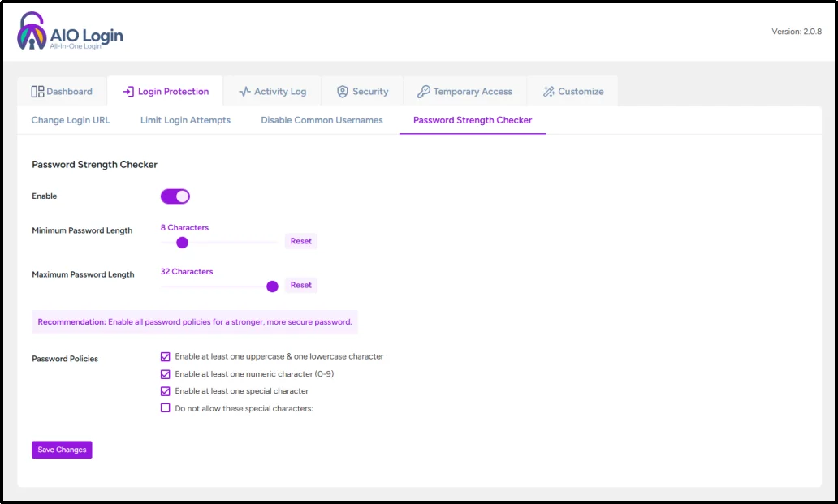Click the Activity Log waveform icon
This screenshot has height=504, width=838.
coord(248,91)
